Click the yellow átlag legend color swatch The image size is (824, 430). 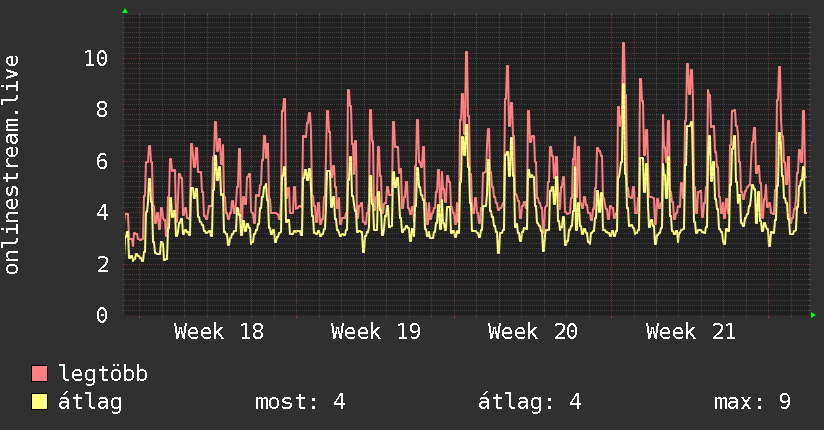[39, 402]
